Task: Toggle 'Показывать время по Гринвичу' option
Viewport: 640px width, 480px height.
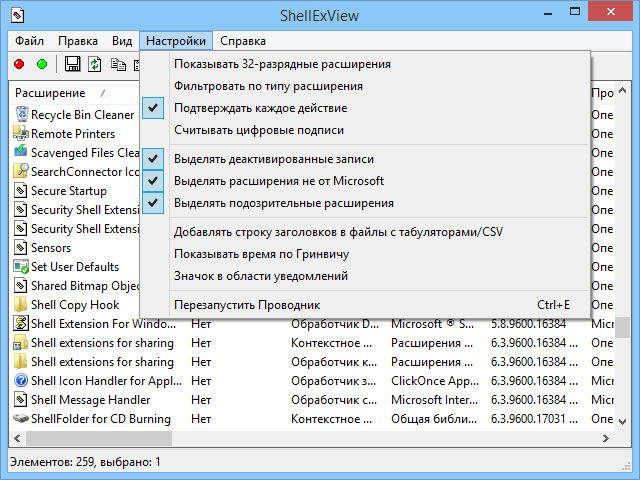Action: click(x=365, y=254)
